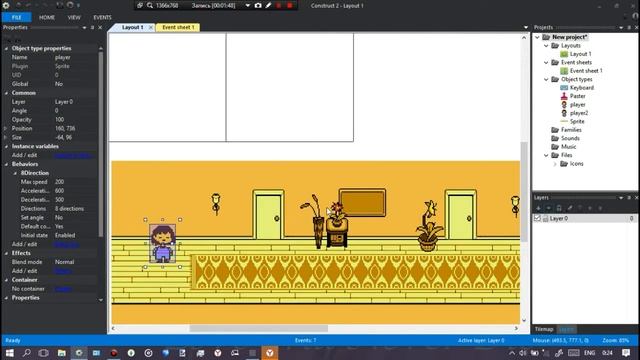The image size is (640, 360).
Task: Open the Windows Start menu
Action: 9,353
